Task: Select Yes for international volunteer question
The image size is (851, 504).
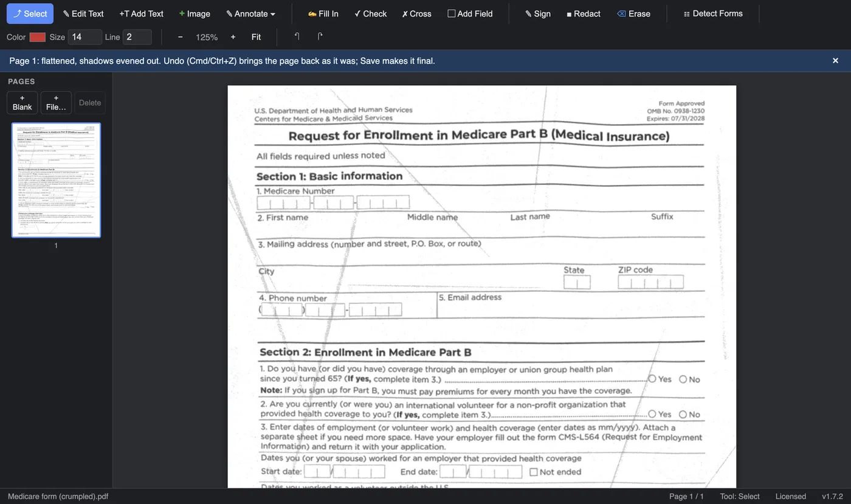Action: tap(652, 414)
